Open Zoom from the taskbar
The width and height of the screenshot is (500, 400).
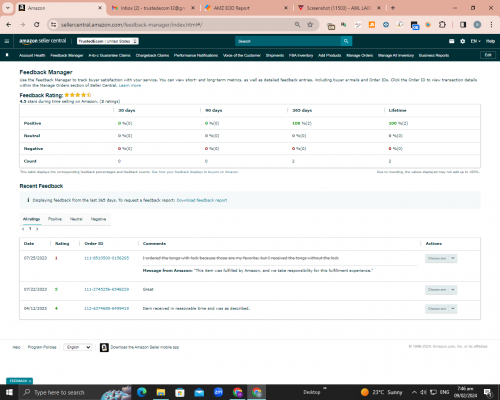coord(218,392)
